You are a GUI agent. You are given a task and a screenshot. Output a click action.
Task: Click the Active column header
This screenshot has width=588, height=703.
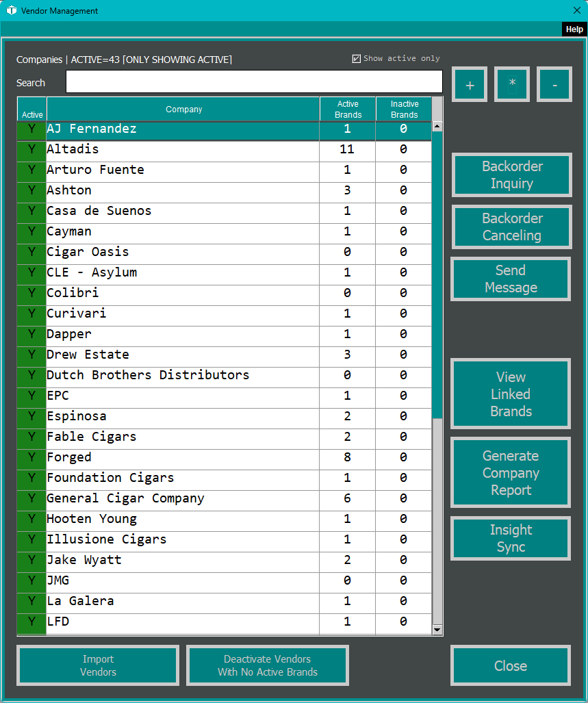[31, 109]
